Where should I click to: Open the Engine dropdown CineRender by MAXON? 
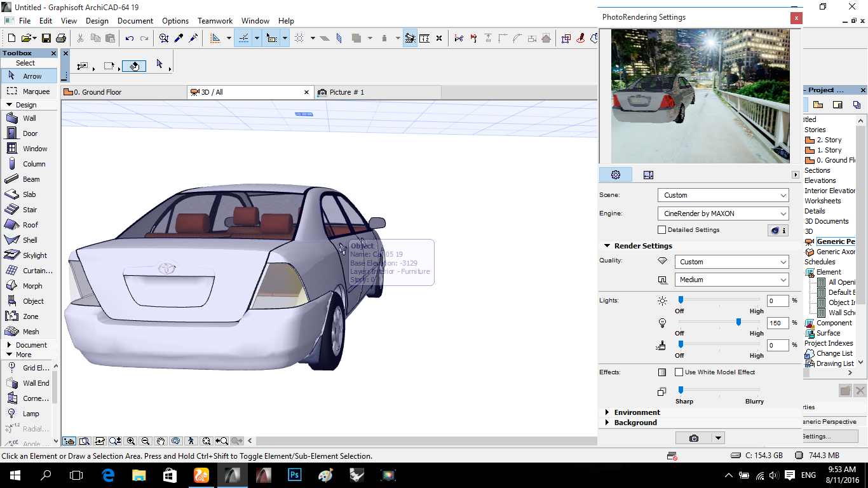click(x=722, y=213)
